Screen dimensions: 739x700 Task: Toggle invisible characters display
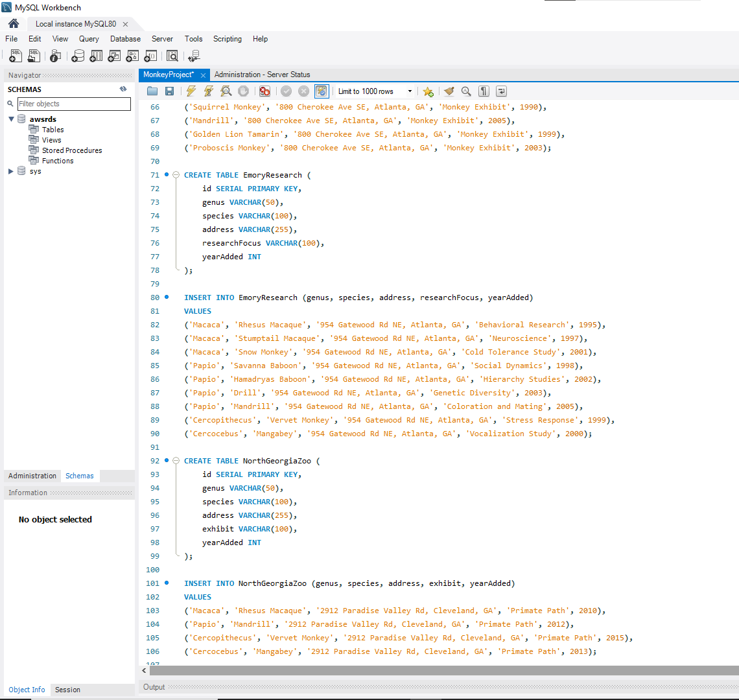tap(484, 91)
